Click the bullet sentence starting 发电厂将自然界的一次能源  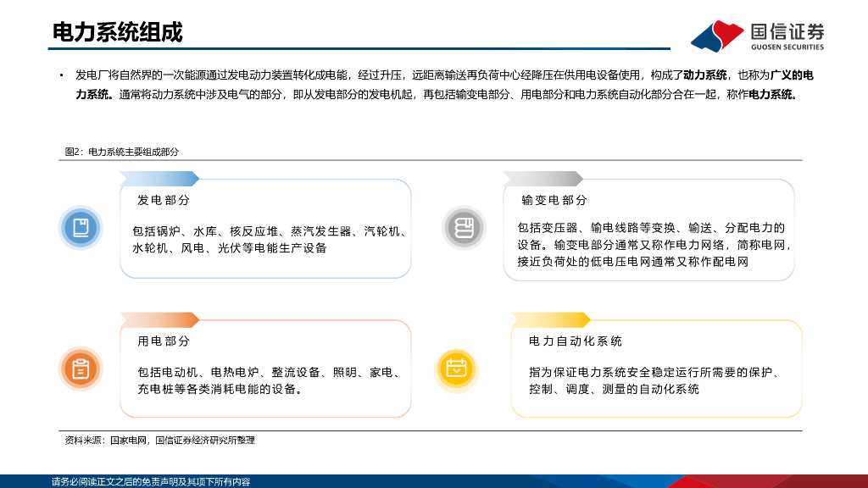pyautogui.click(x=444, y=75)
